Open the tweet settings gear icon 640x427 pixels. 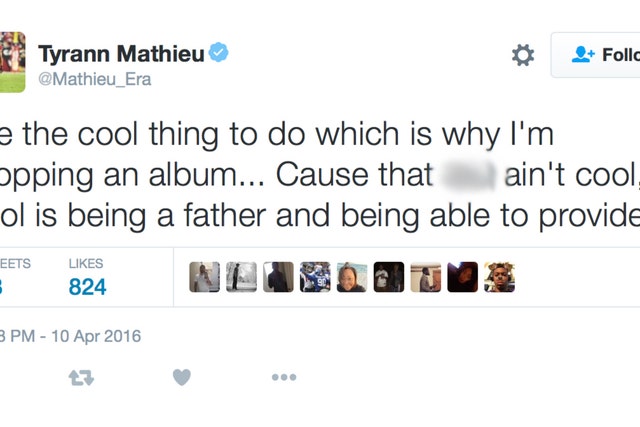[x=523, y=55]
